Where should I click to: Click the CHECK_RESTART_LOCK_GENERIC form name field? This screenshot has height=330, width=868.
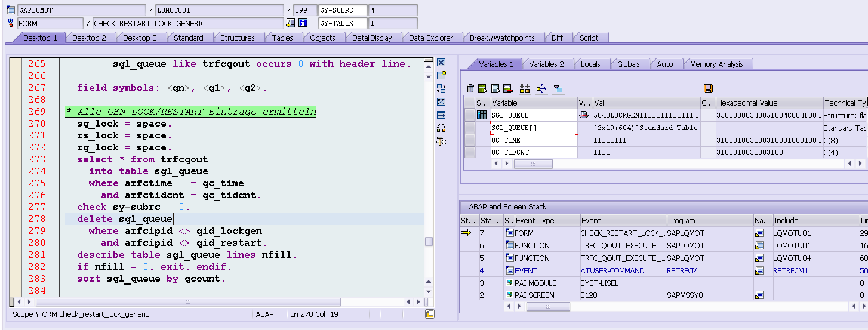[x=188, y=23]
